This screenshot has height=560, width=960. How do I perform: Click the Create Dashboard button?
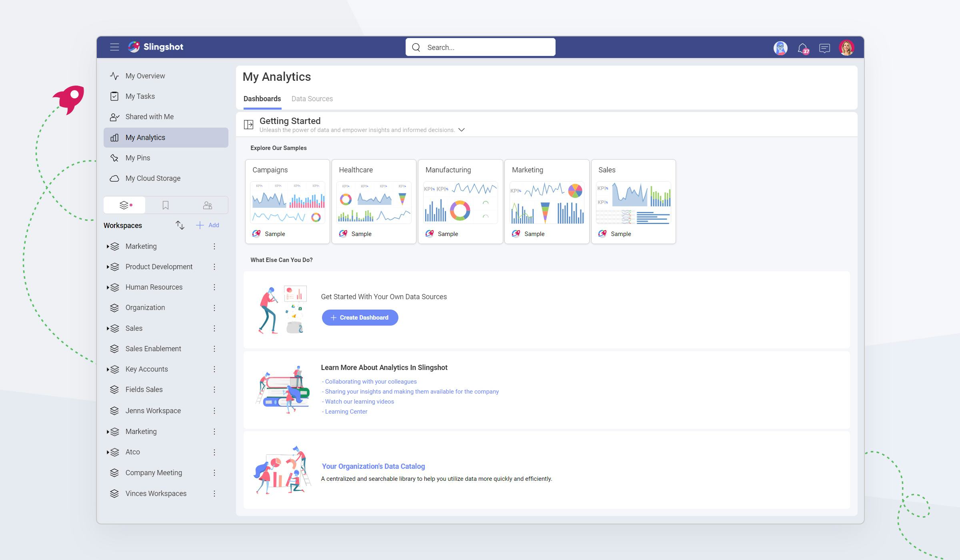click(360, 318)
